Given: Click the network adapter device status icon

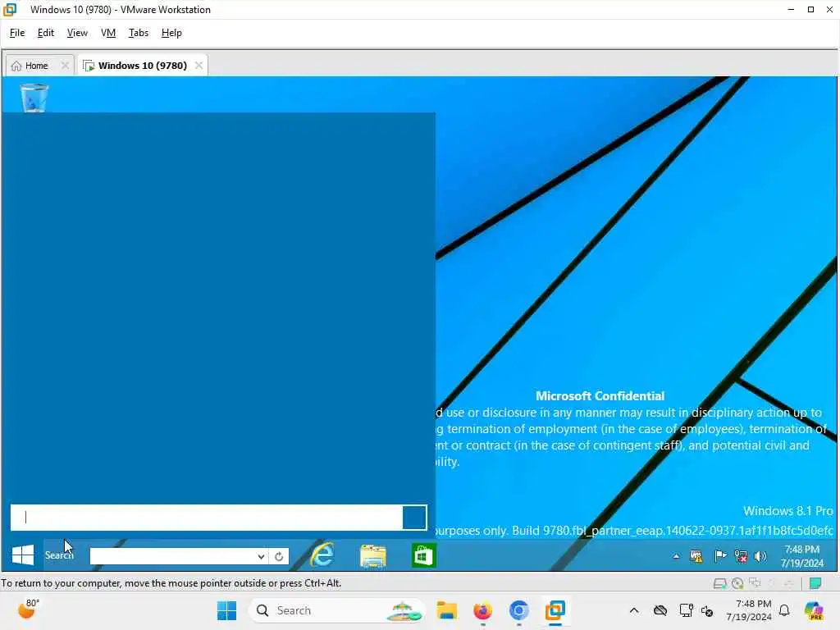Looking at the screenshot, I should click(755, 583).
